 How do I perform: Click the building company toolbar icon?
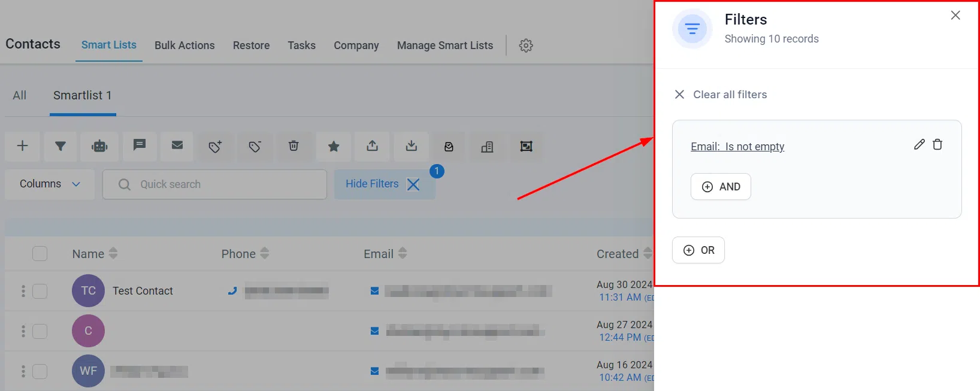click(x=487, y=147)
